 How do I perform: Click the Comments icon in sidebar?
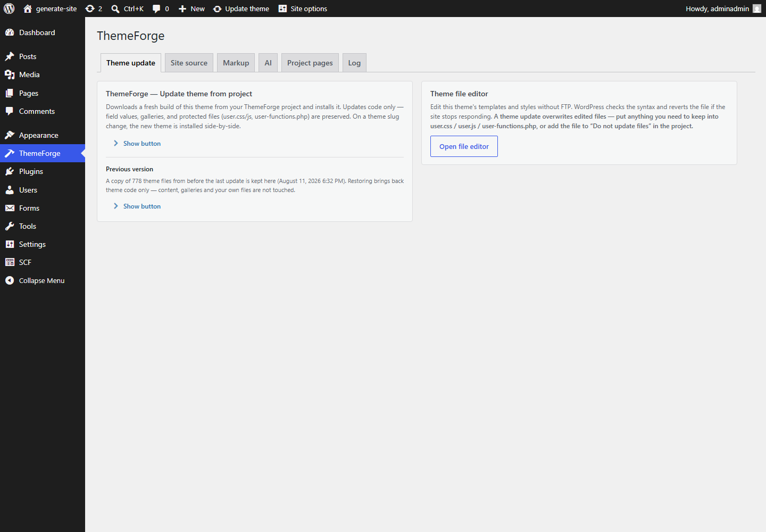[10, 111]
